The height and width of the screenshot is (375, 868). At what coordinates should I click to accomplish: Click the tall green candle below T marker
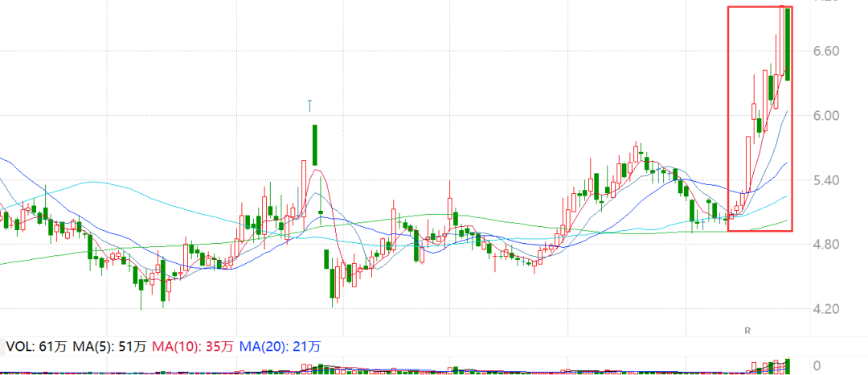click(315, 145)
